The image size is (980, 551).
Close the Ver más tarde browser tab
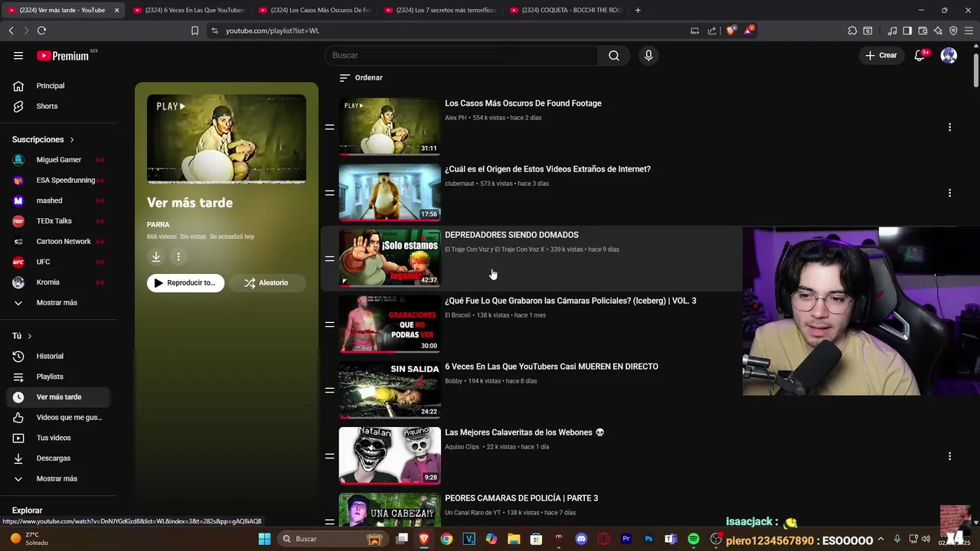coord(116,10)
